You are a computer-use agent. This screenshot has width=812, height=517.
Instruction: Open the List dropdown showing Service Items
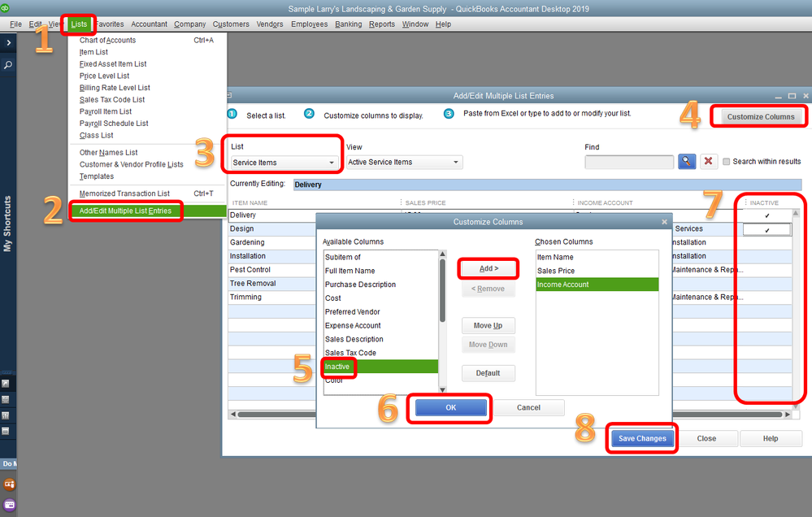284,163
